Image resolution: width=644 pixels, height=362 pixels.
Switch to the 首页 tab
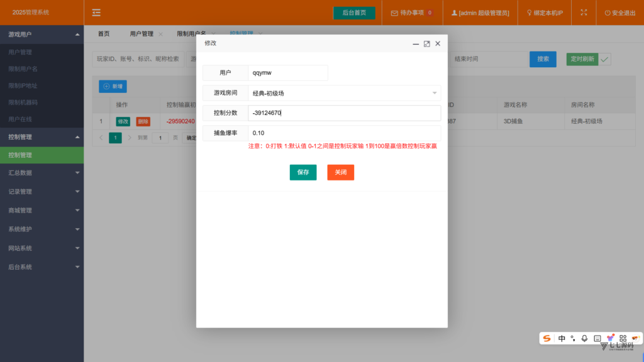pos(104,34)
